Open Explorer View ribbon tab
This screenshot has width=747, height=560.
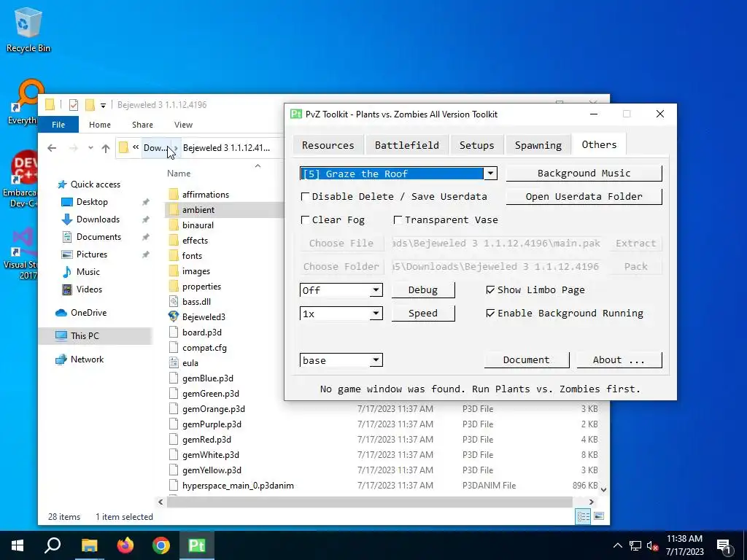click(183, 125)
